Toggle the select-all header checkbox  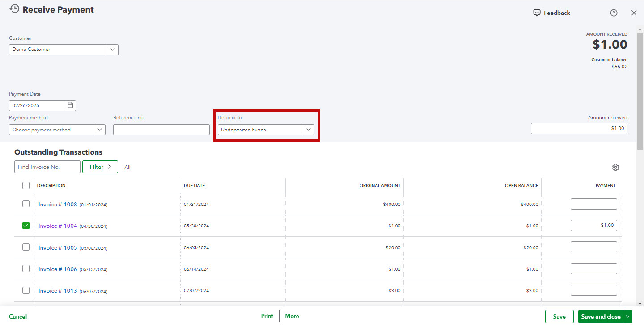26,185
